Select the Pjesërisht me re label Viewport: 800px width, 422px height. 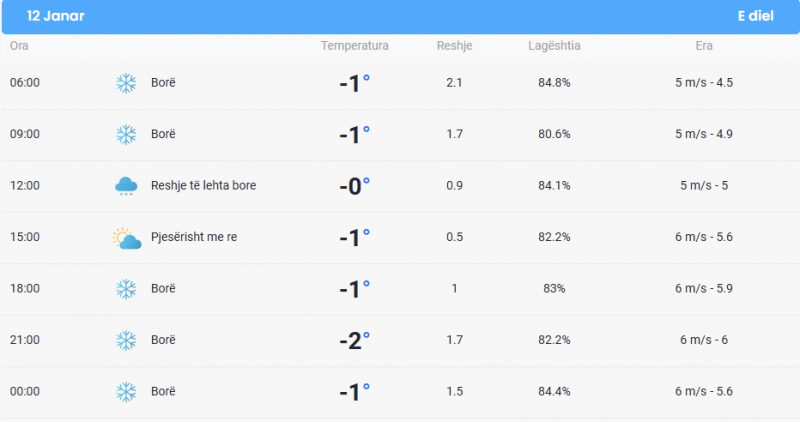coord(194,237)
